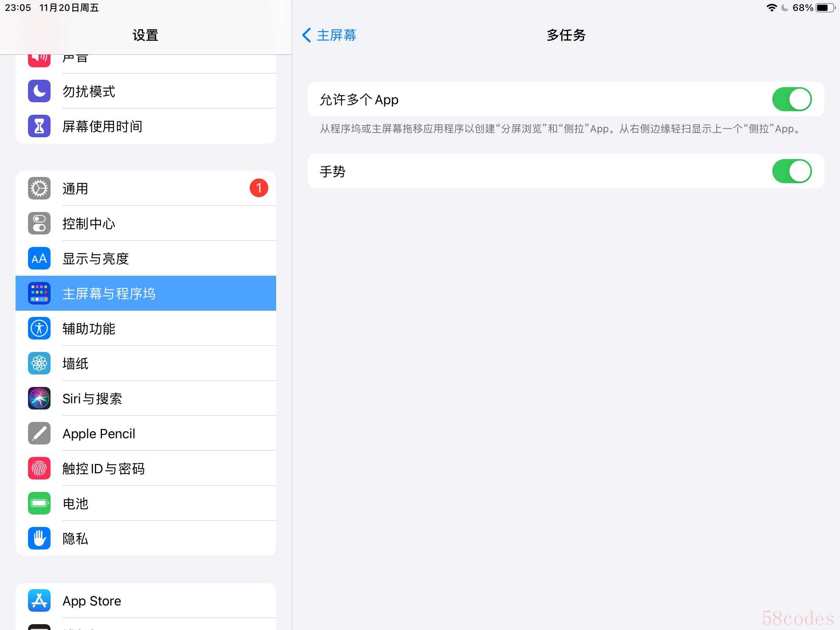The image size is (840, 630).
Task: Open 隐私 settings
Action: coord(146,538)
